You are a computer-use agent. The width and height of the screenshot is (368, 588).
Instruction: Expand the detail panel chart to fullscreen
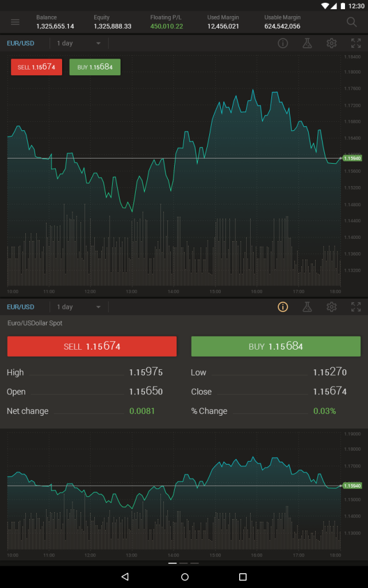[355, 307]
